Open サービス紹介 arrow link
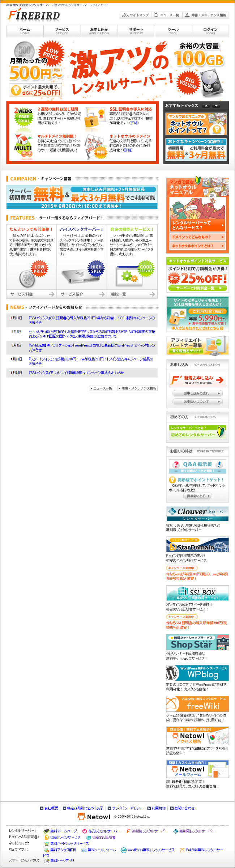The width and height of the screenshot is (235, 868). (x=82, y=294)
